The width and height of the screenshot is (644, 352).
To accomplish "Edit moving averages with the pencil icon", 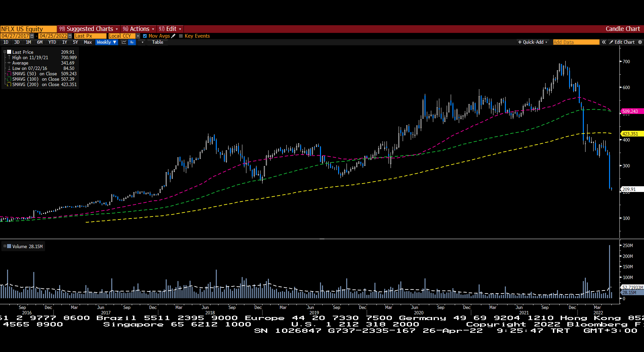I will click(x=173, y=36).
